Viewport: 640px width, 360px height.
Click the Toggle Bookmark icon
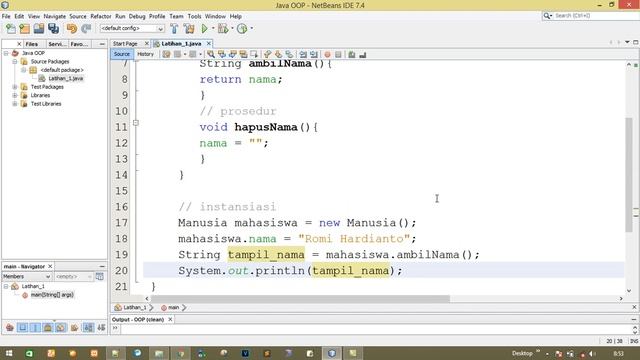(289, 54)
